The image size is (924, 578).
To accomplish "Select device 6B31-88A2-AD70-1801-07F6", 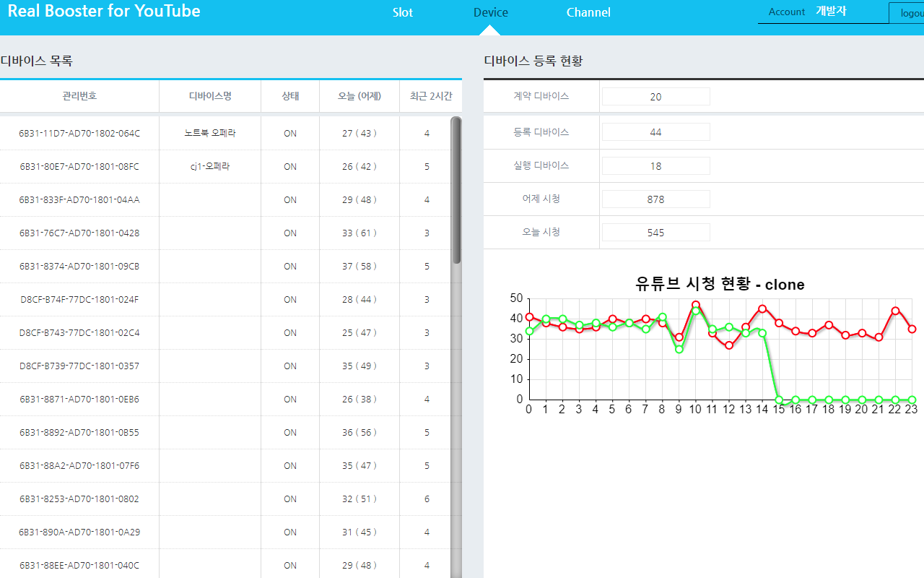I will 79,466.
